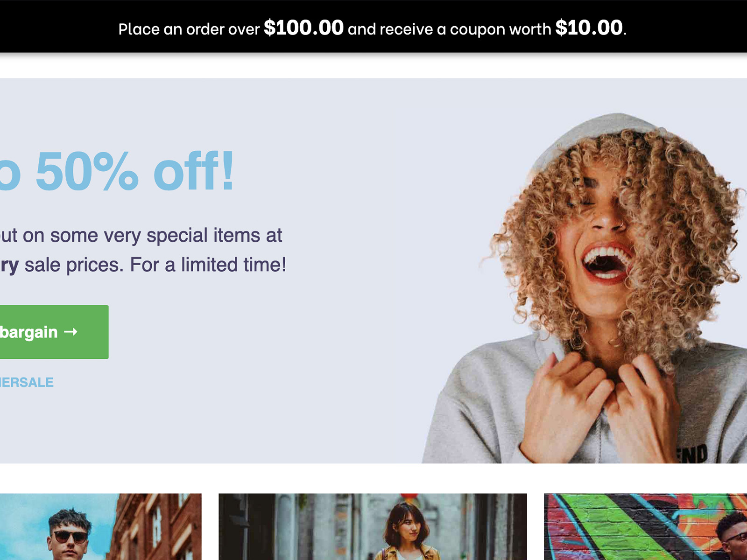Click the 'and receive a coupon worth' banner text
Viewport: 747px width, 560px height.
(x=450, y=29)
